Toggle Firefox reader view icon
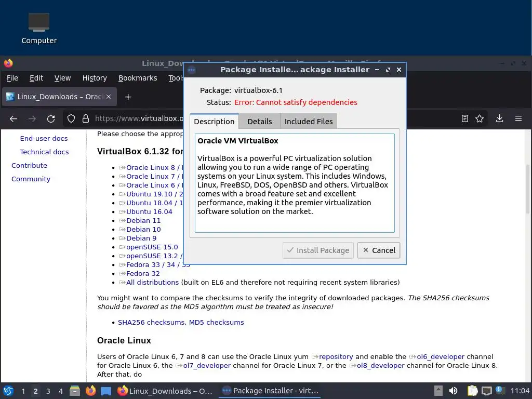The height and width of the screenshot is (399, 532). 465,118
